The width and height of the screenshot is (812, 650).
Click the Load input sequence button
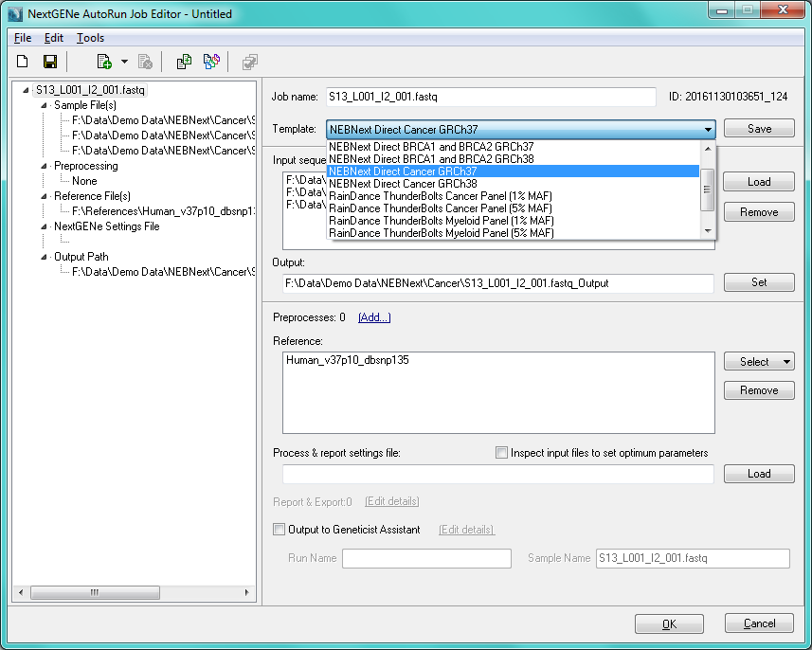(759, 182)
